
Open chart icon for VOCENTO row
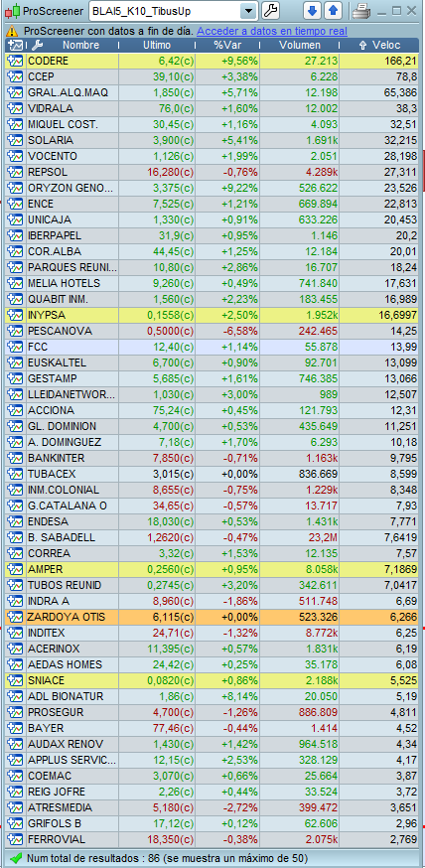pyautogui.click(x=15, y=156)
